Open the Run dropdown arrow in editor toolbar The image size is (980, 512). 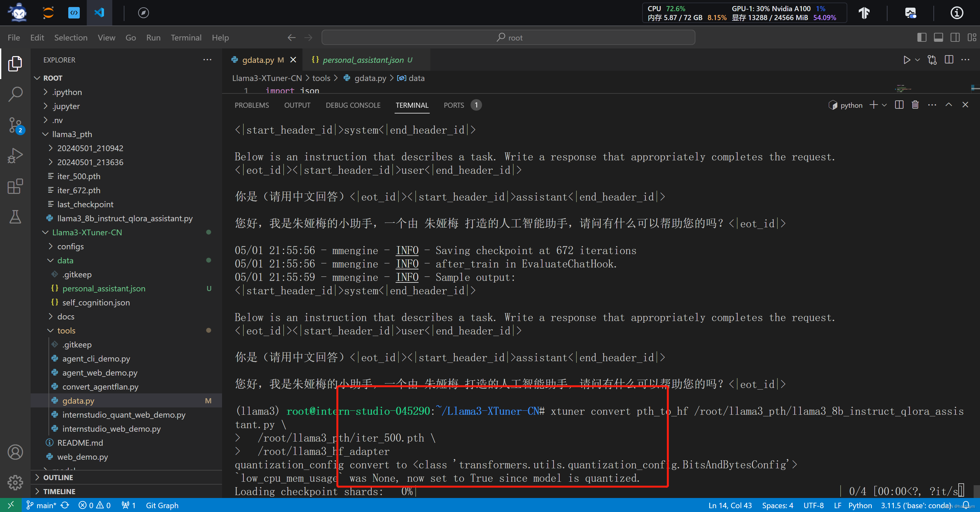[x=917, y=60]
